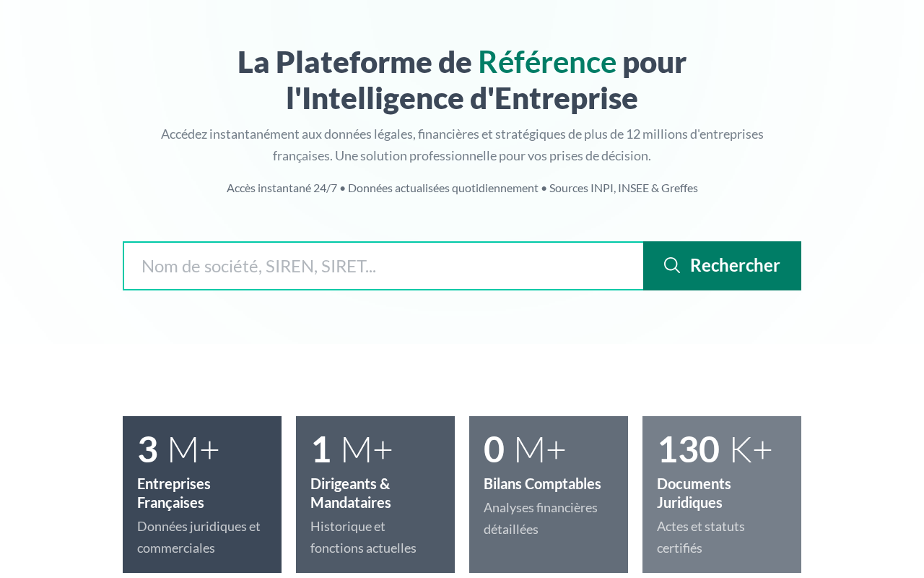Open the Entreprises Françaises stat card

[202, 495]
